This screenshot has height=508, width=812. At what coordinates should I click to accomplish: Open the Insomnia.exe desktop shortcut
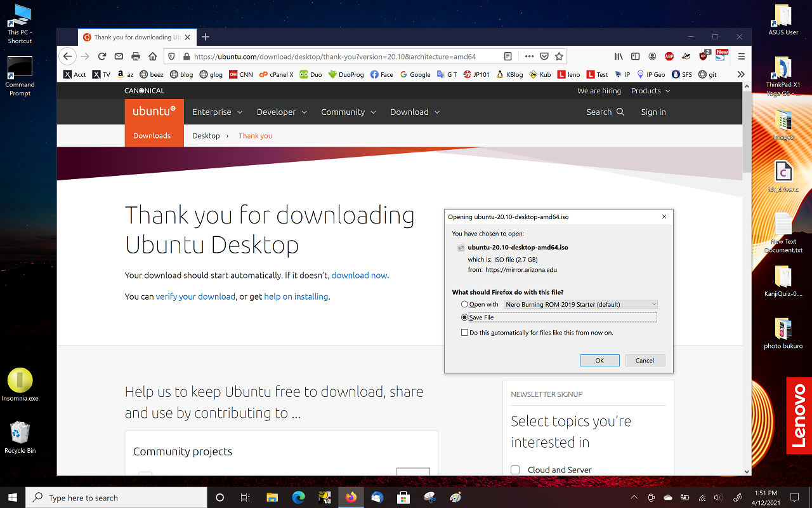coord(20,385)
